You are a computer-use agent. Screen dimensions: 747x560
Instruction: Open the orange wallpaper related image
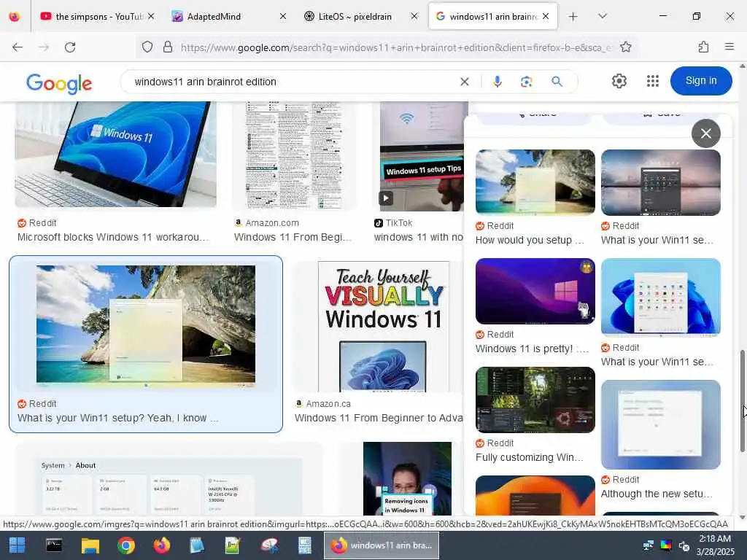tap(535, 495)
